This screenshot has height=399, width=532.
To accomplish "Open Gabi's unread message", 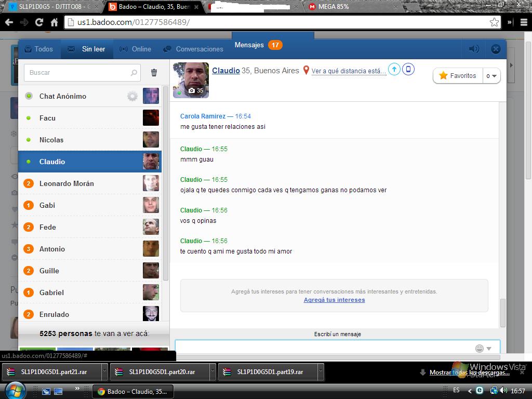I will pos(90,205).
